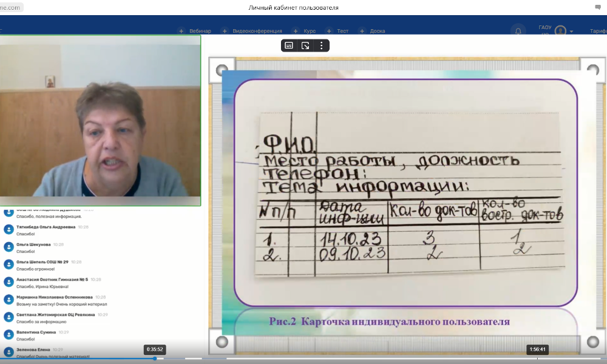Select the name 'Ольга Шепель СОШ № 29'
This screenshot has height=364, width=607.
click(42, 262)
